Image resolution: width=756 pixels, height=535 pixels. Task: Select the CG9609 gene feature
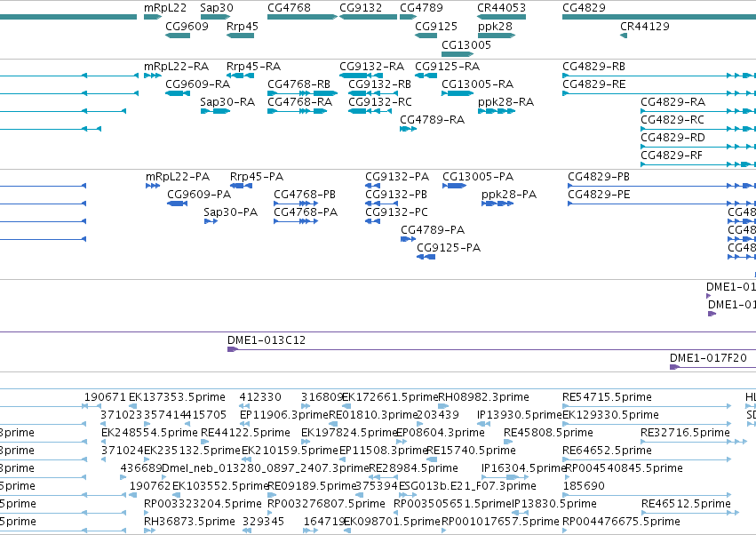point(178,36)
